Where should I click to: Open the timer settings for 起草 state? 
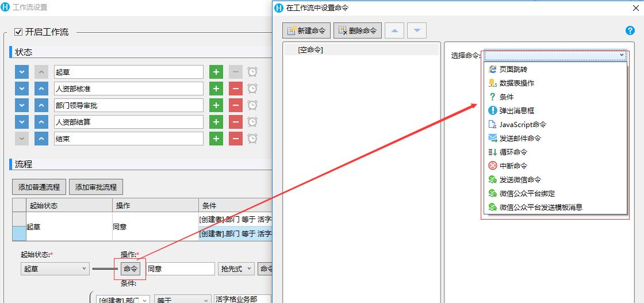252,72
